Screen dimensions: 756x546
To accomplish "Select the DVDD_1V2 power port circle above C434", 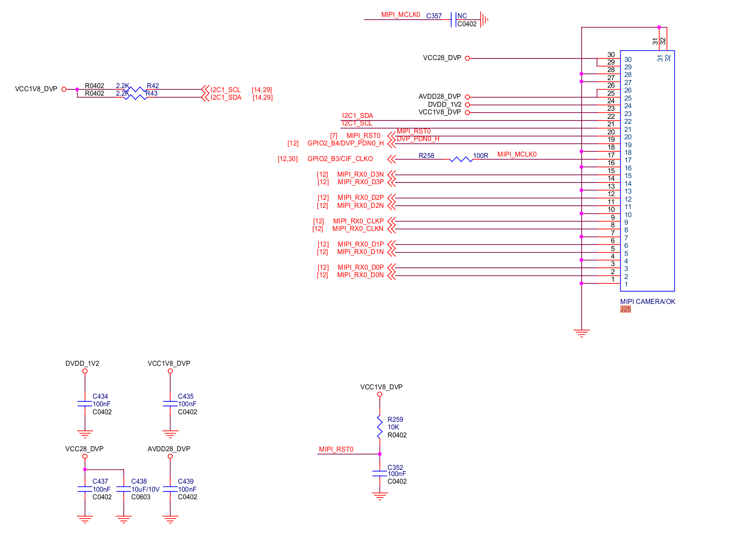I will tap(85, 371).
